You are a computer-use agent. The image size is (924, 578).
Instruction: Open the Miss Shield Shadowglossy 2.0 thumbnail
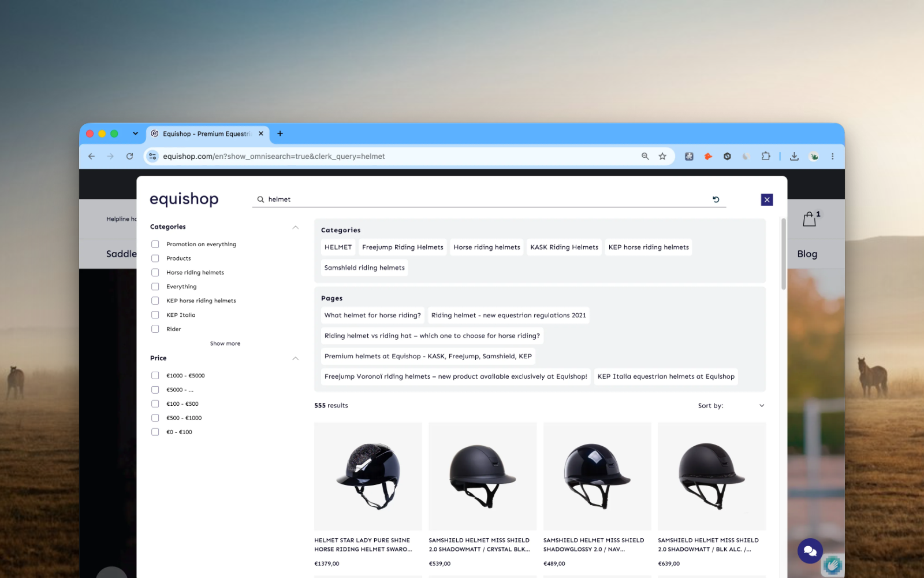coord(597,476)
